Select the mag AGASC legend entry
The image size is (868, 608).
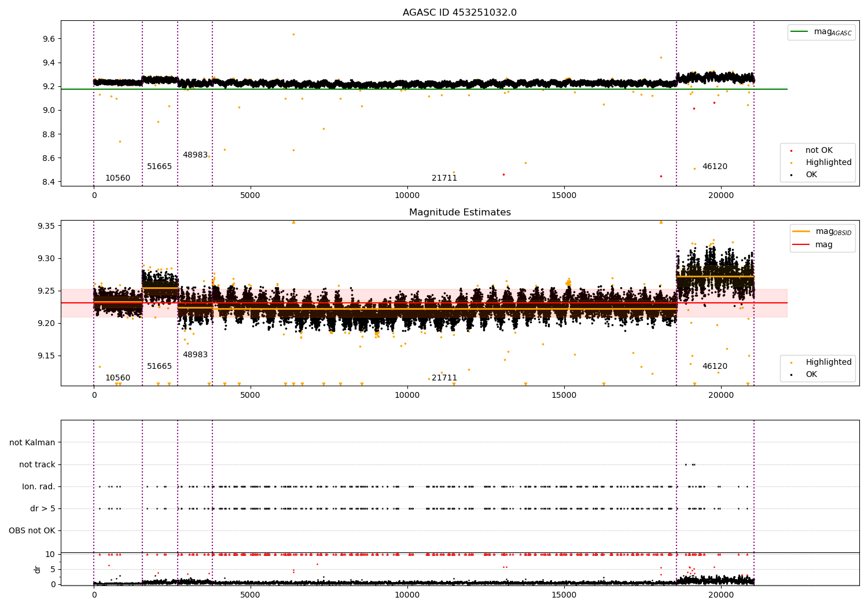point(822,32)
